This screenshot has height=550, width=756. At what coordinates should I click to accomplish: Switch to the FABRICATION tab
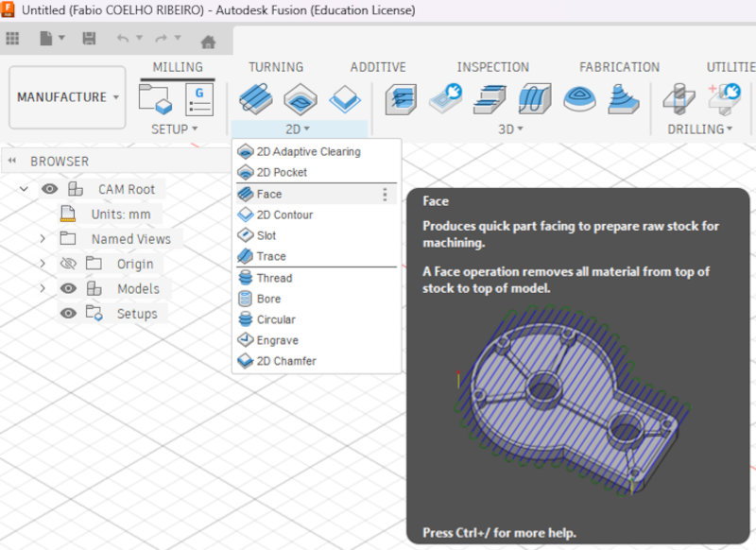click(x=620, y=67)
